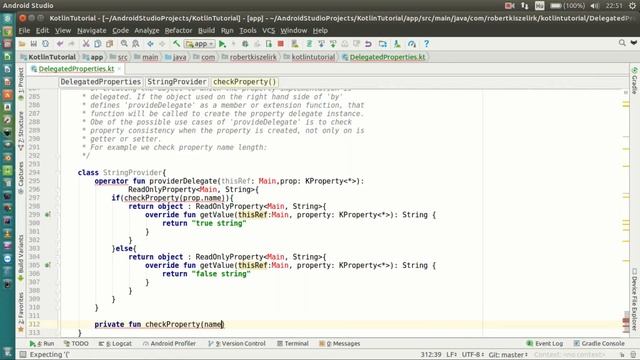
Task: Click the Synchronize toolbar icon
Action: point(45,44)
